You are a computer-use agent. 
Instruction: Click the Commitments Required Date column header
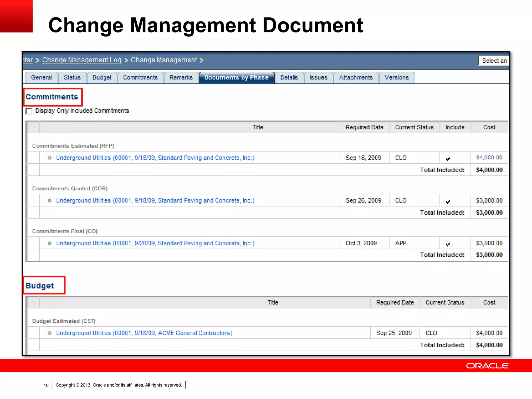click(x=364, y=127)
